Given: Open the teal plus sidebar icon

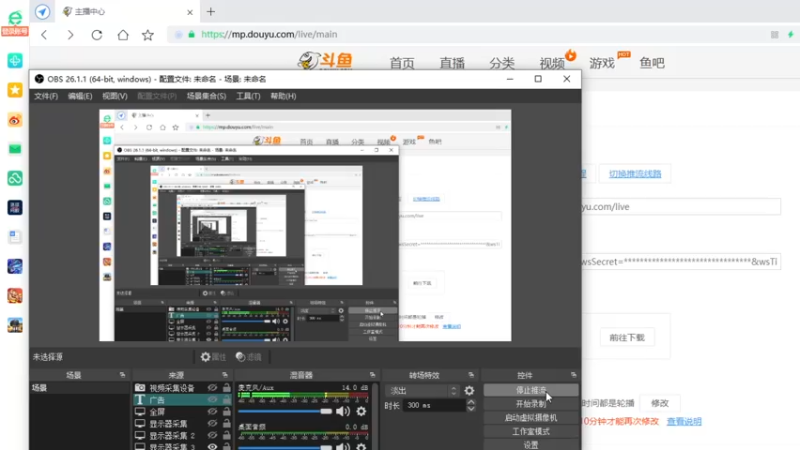Looking at the screenshot, I should [15, 61].
